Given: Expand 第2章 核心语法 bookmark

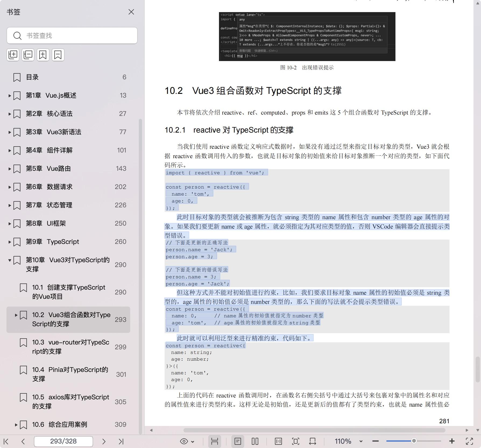Looking at the screenshot, I should [x=10, y=114].
